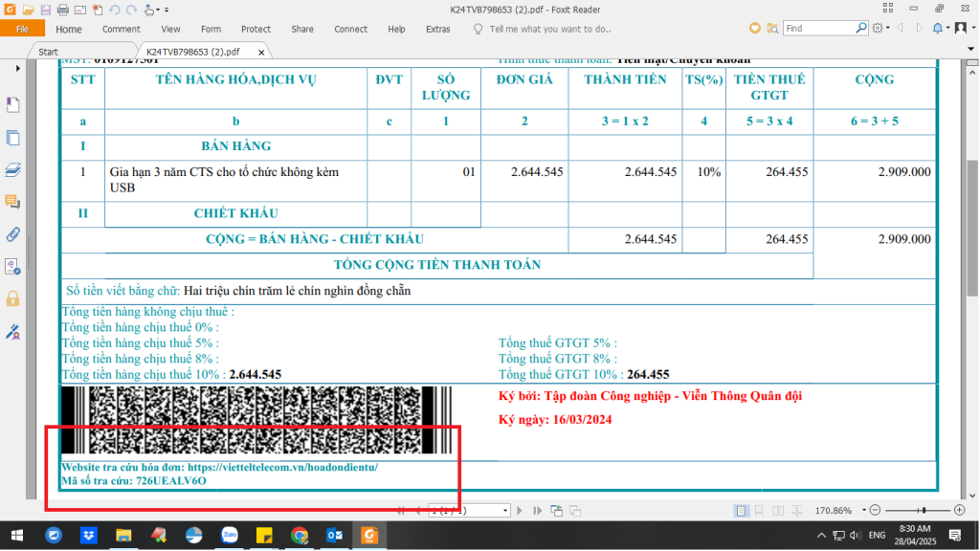Open the Help ribbon tab

[396, 29]
